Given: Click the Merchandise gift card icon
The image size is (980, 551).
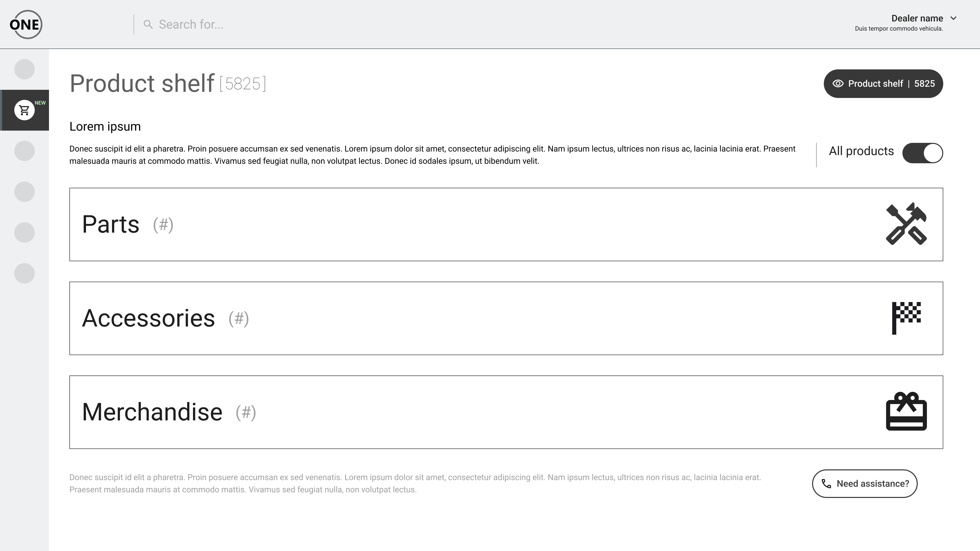Looking at the screenshot, I should 906,412.
